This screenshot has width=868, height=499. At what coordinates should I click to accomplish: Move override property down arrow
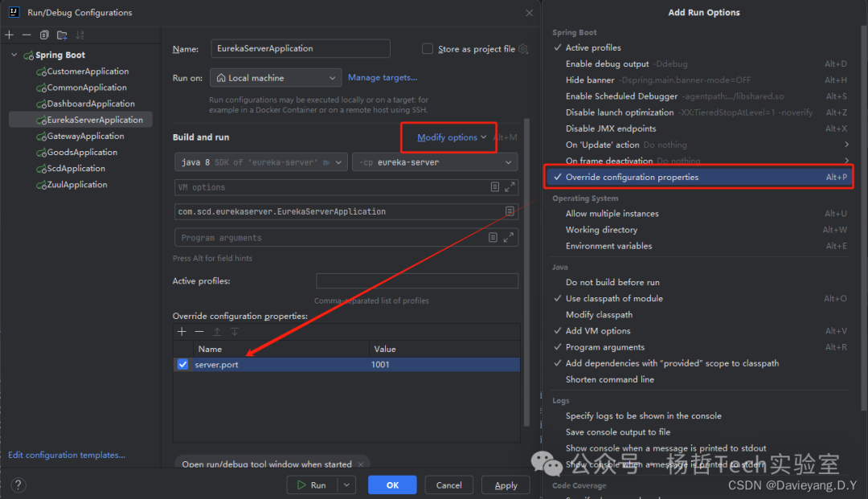(235, 331)
